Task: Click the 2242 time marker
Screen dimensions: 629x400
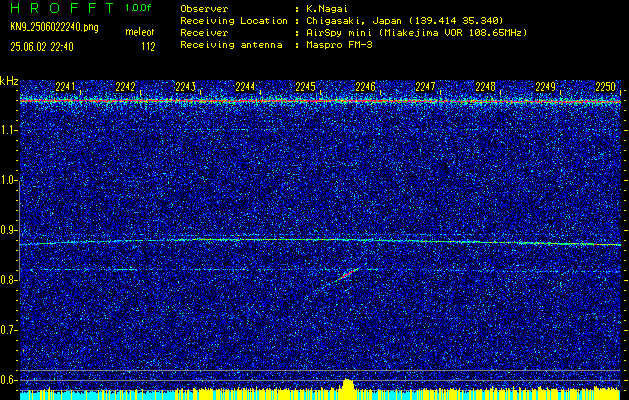Action: point(125,87)
